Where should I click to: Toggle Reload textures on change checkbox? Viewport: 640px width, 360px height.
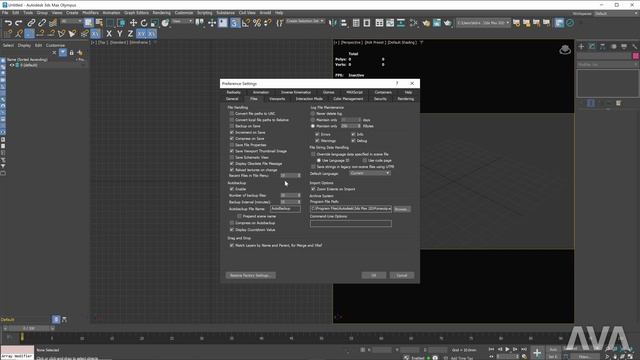click(x=231, y=170)
